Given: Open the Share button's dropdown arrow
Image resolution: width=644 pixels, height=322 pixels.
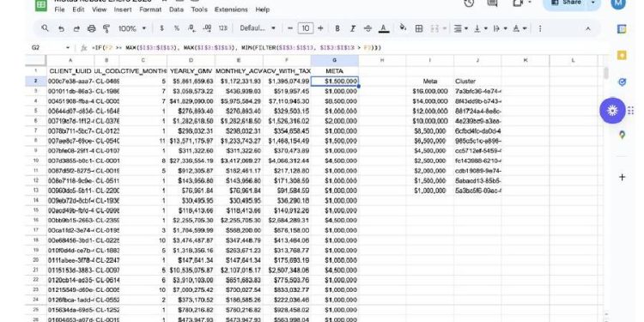Looking at the screenshot, I should tap(593, 3).
